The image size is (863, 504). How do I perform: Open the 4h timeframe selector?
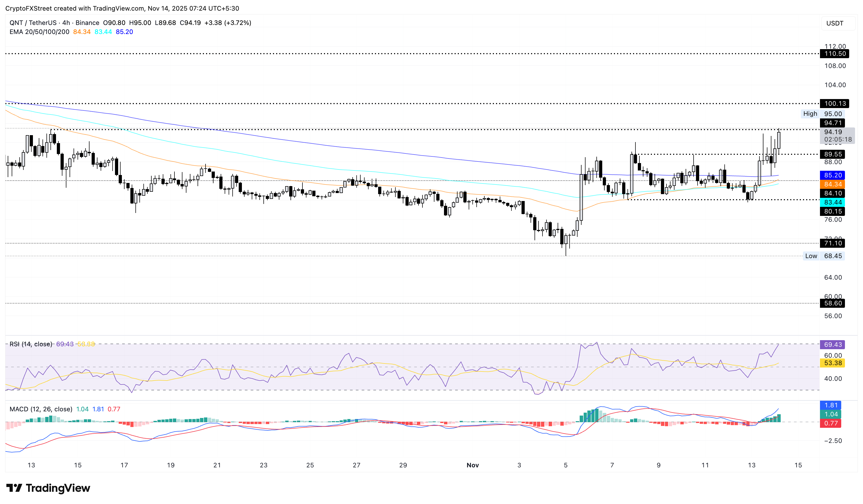(x=66, y=23)
